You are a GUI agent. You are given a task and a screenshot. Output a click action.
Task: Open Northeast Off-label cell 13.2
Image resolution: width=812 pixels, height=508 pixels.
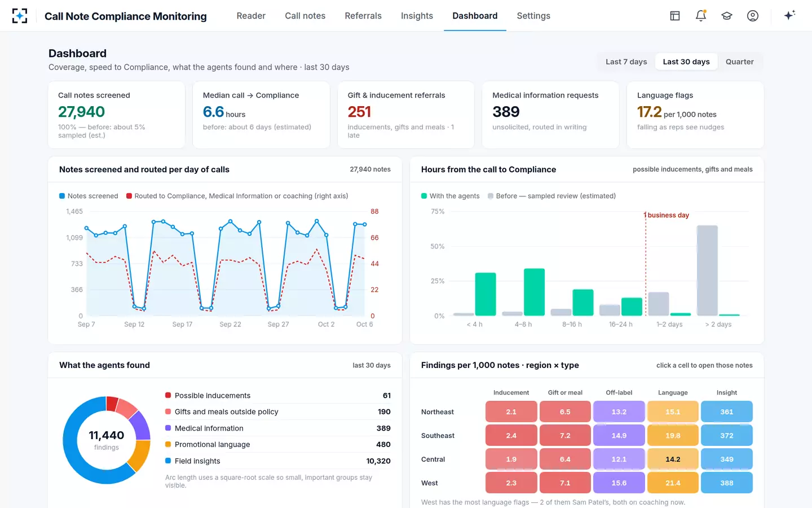click(x=619, y=411)
